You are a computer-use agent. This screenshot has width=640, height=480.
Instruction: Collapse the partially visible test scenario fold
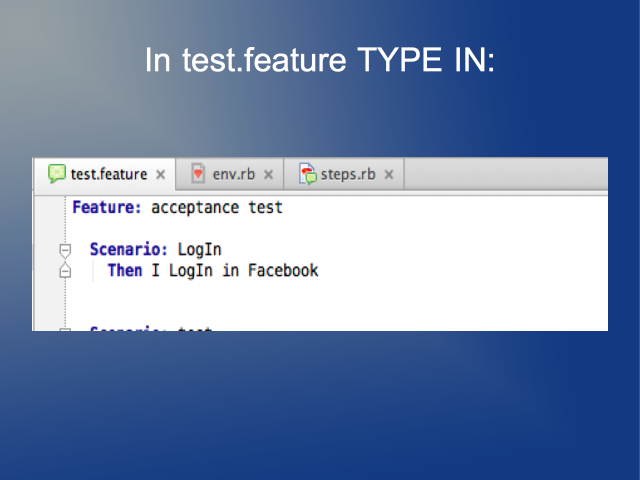click(x=65, y=329)
